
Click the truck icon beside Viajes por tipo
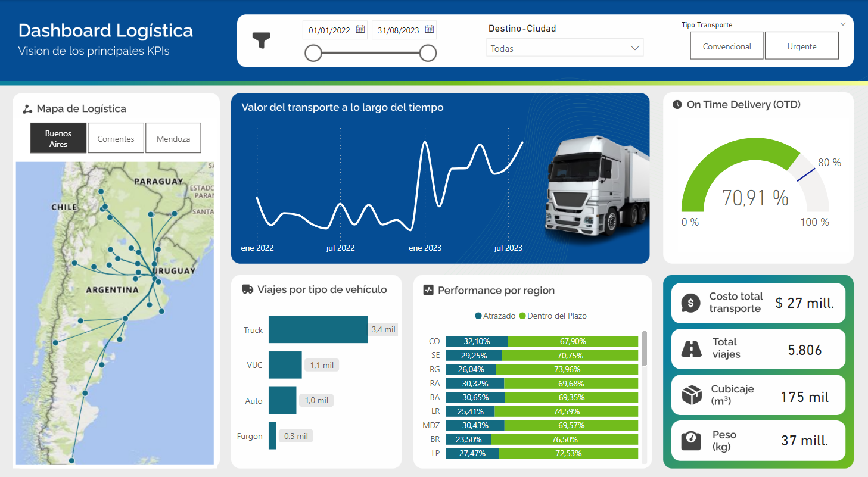[x=248, y=289]
